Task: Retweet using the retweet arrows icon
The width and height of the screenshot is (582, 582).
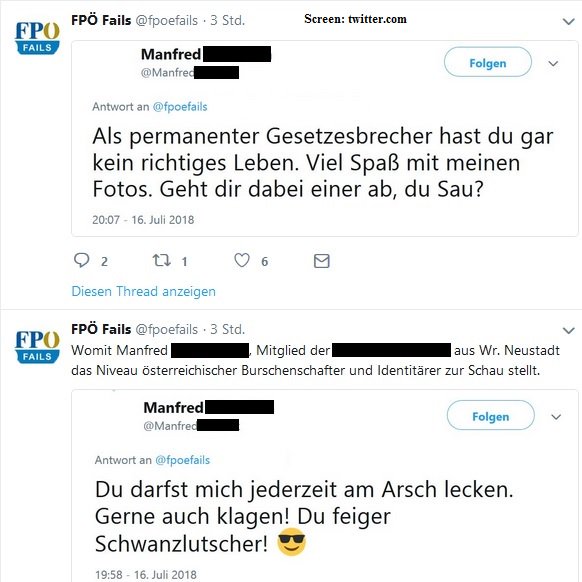Action: pyautogui.click(x=162, y=261)
